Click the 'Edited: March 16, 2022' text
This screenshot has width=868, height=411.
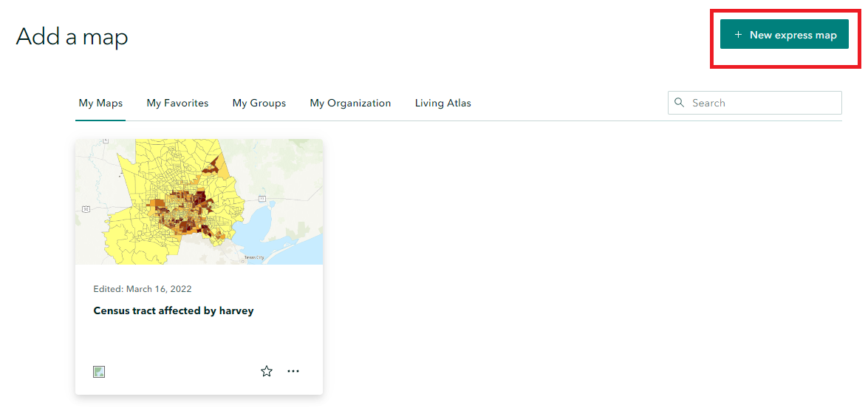pyautogui.click(x=143, y=289)
